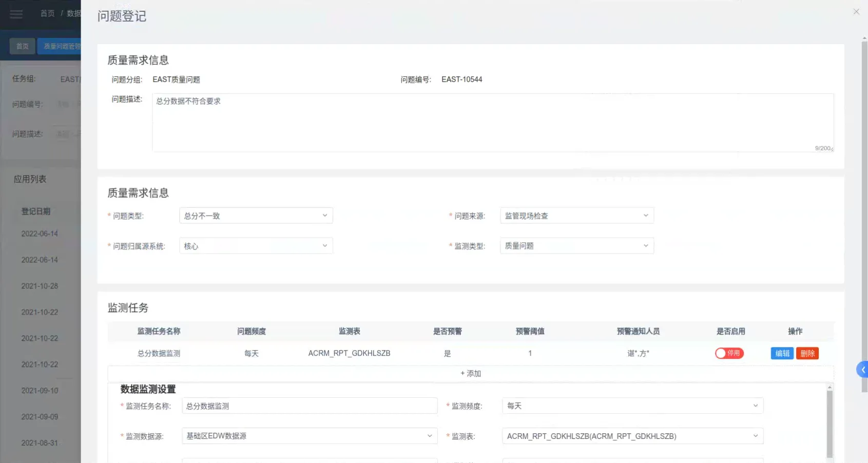Click the 首页 breadcrumb link
Viewport: 868px width, 463px height.
pyautogui.click(x=47, y=13)
